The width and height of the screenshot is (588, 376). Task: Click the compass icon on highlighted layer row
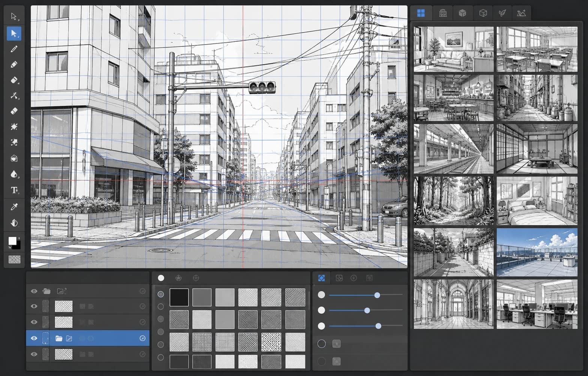(142, 338)
